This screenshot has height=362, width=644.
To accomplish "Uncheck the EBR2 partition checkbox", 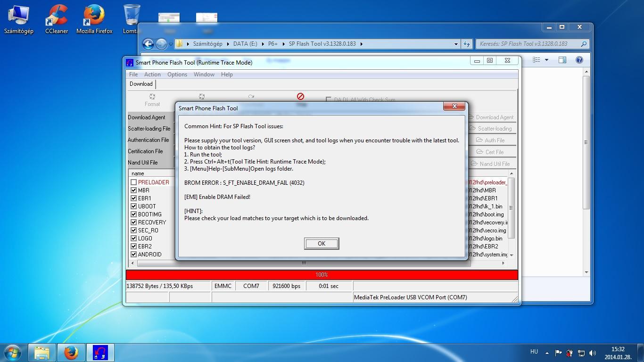I will [133, 247].
